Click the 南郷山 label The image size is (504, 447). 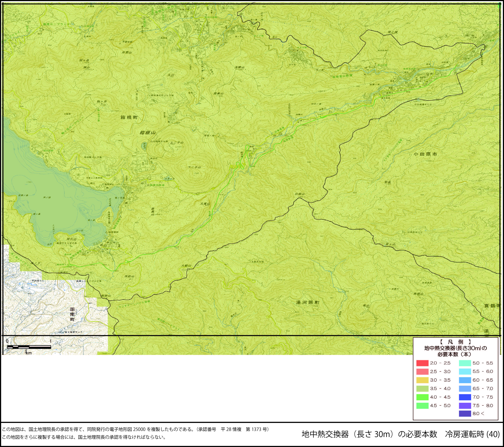click(418, 294)
